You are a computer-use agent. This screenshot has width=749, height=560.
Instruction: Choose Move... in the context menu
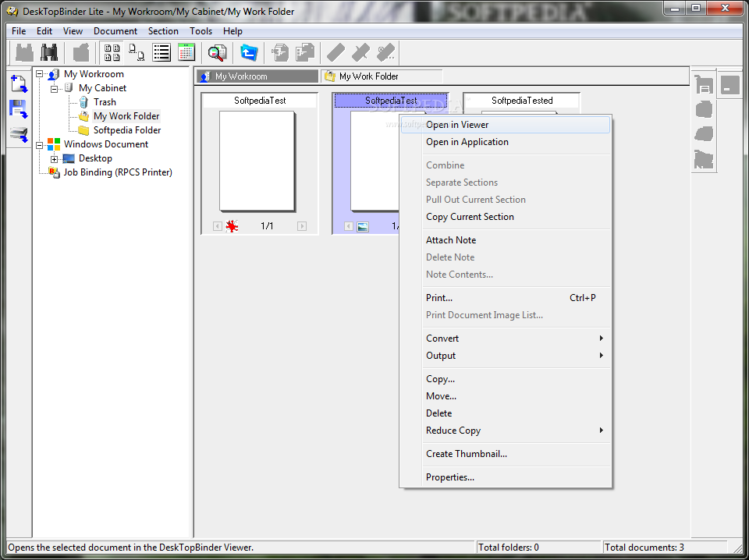click(x=506, y=397)
